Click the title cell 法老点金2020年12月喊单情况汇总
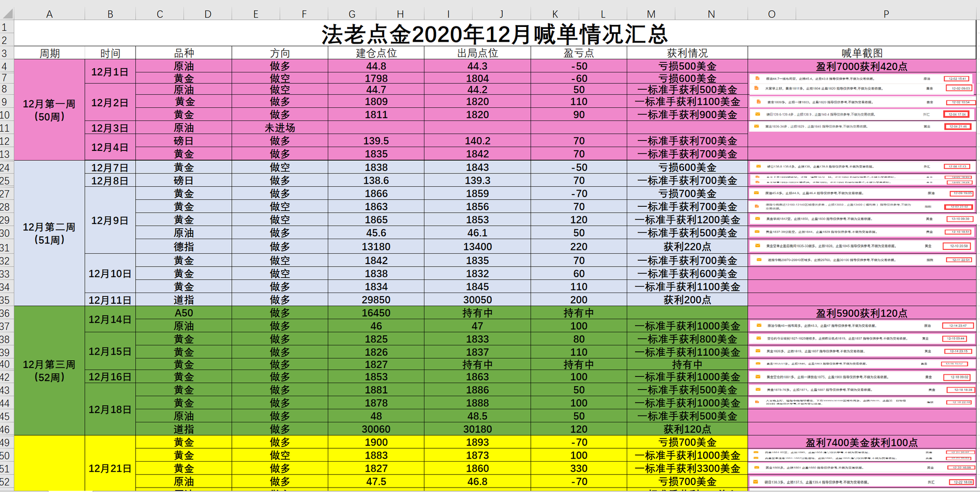 point(495,34)
